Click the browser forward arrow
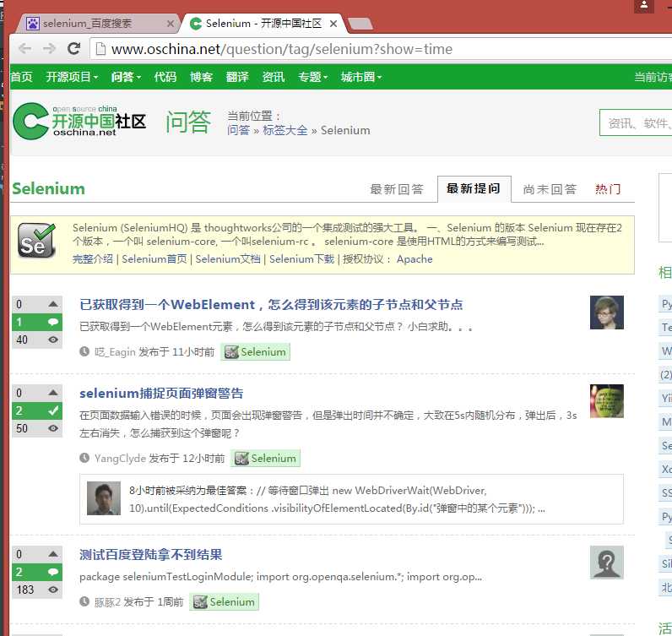The width and height of the screenshot is (672, 636). [49, 48]
